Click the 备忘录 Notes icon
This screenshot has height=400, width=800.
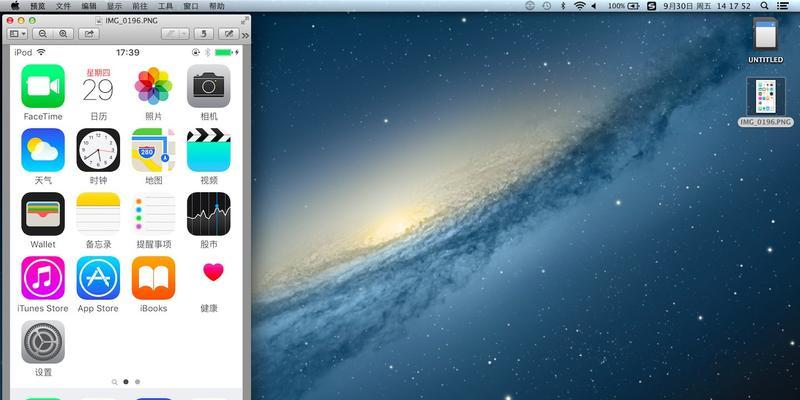point(98,214)
